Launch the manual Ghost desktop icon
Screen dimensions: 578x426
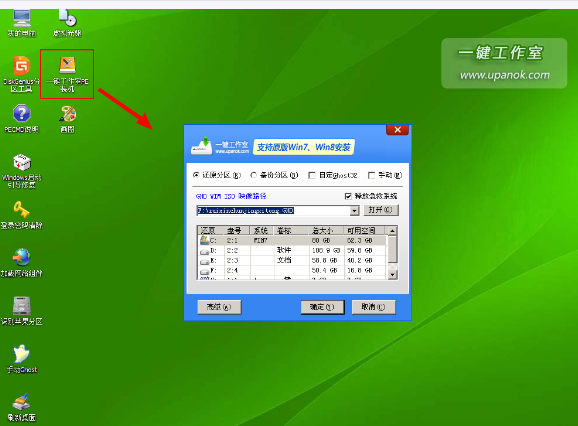coord(21,359)
